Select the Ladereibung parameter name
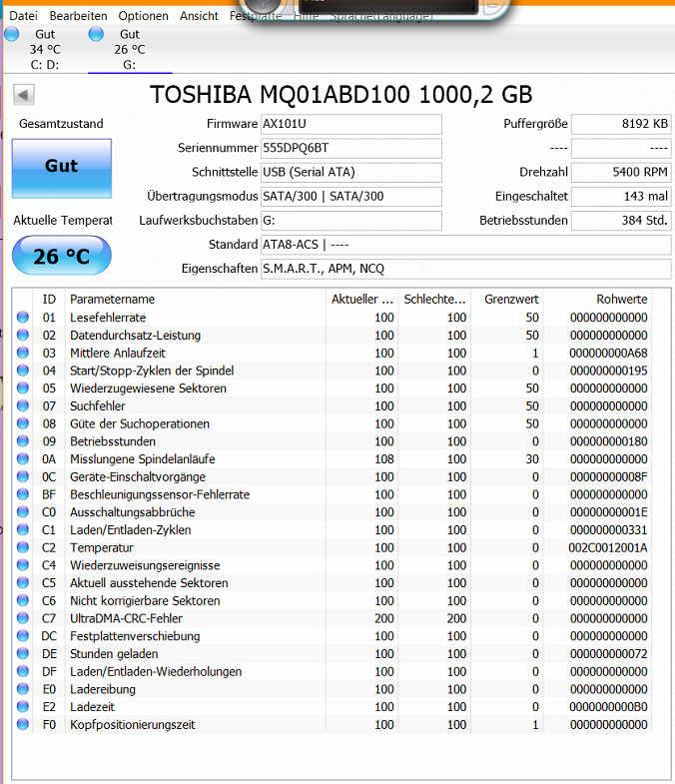This screenshot has width=675, height=784. point(103,689)
